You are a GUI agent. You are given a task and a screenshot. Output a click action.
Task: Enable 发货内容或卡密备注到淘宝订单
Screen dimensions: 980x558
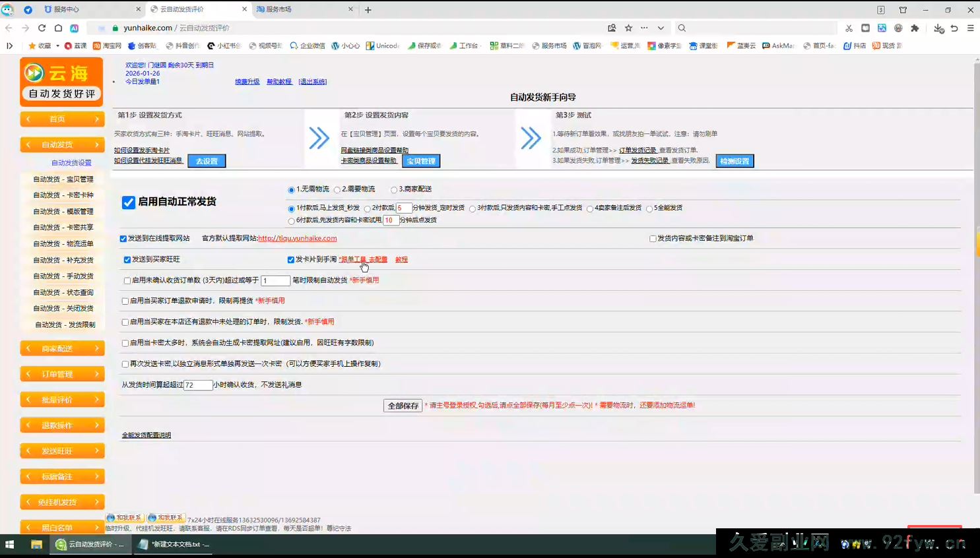[x=652, y=238]
